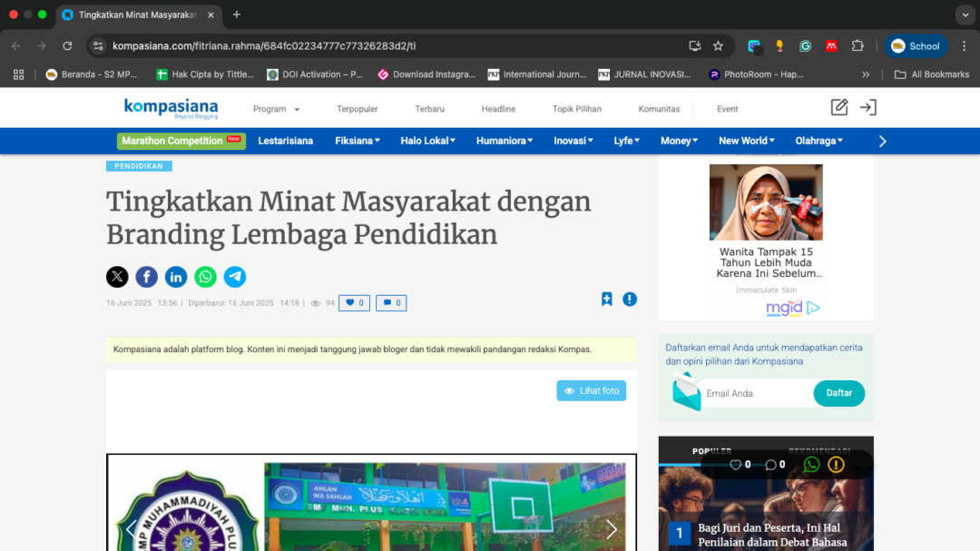Expand the Fiksiana category menu
The height and width of the screenshot is (551, 980).
tap(358, 141)
